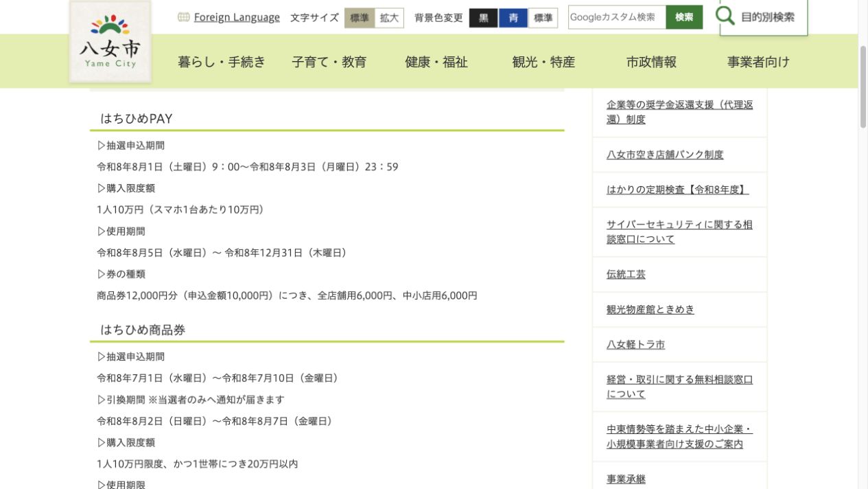868x489 pixels.
Task: Reset background color with the white 標準 button
Action: tap(543, 18)
